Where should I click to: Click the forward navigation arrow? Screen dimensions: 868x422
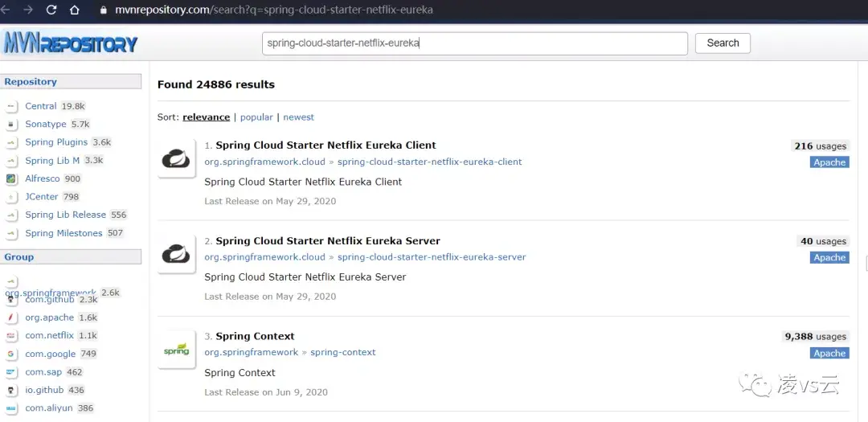coord(28,10)
